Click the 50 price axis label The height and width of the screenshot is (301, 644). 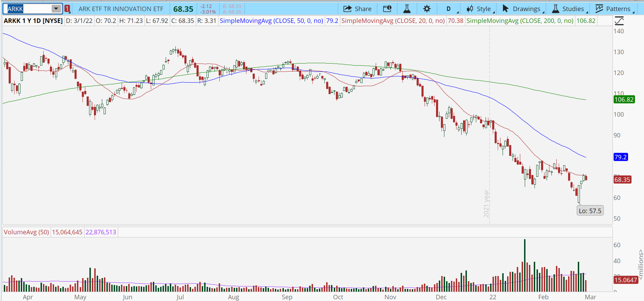point(617,219)
